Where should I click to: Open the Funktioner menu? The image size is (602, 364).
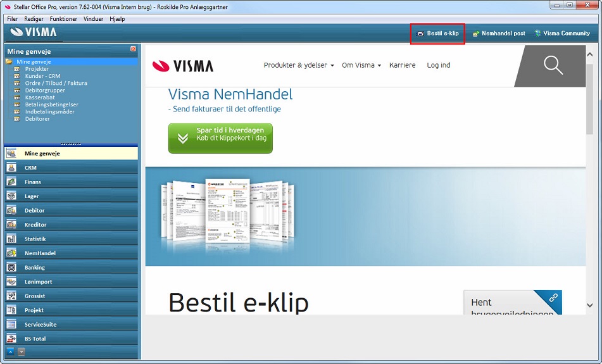(63, 19)
